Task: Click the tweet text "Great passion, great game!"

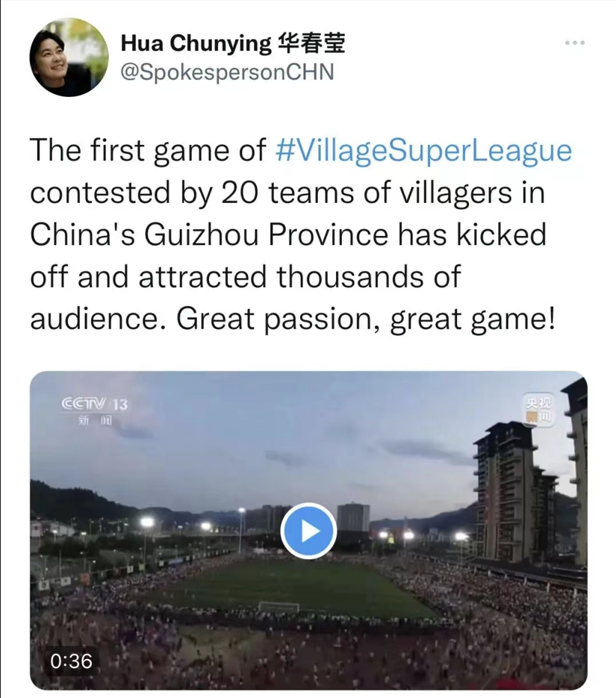Action: click(366, 320)
